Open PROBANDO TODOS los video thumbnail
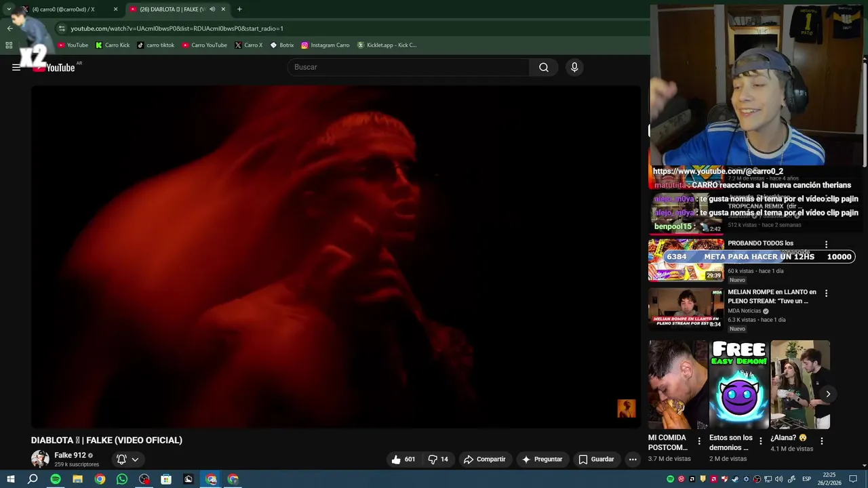 [686, 260]
